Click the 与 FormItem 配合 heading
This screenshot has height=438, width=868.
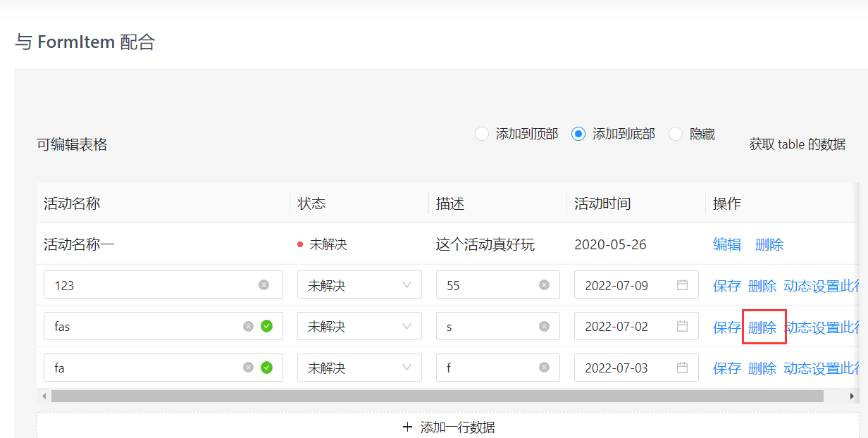coord(85,42)
